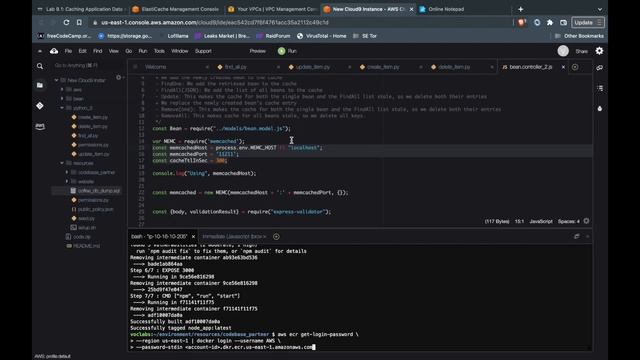Viewport: 640px width, 360px height.
Task: Add a new editor tab with plus icon
Action: 575,67
